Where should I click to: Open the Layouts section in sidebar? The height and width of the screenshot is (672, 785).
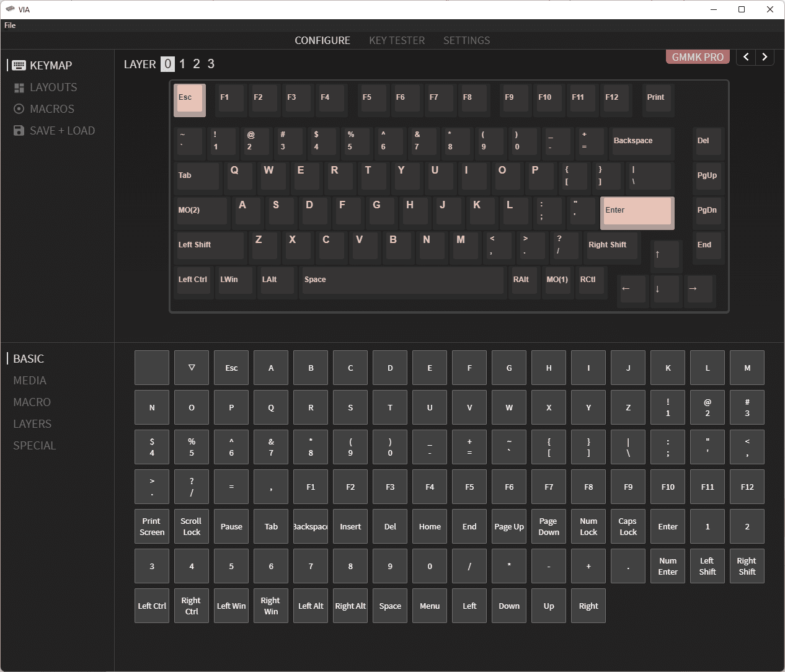point(45,87)
